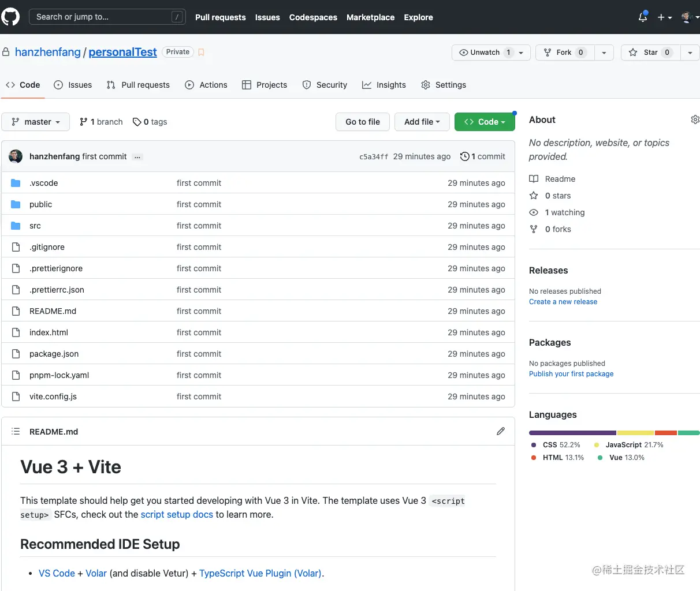Open Explore in top navigation
This screenshot has width=700, height=591.
418,17
